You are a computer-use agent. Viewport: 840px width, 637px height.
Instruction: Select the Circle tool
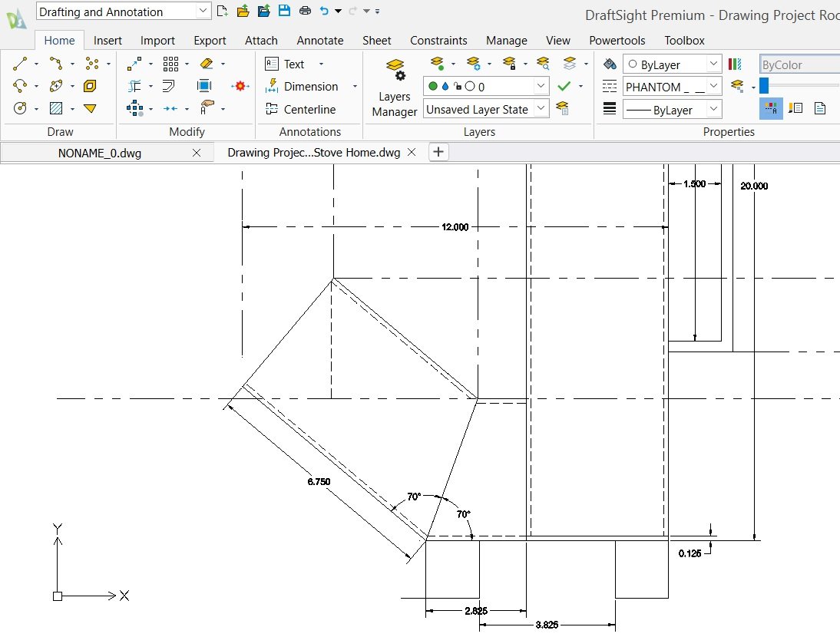[20, 109]
